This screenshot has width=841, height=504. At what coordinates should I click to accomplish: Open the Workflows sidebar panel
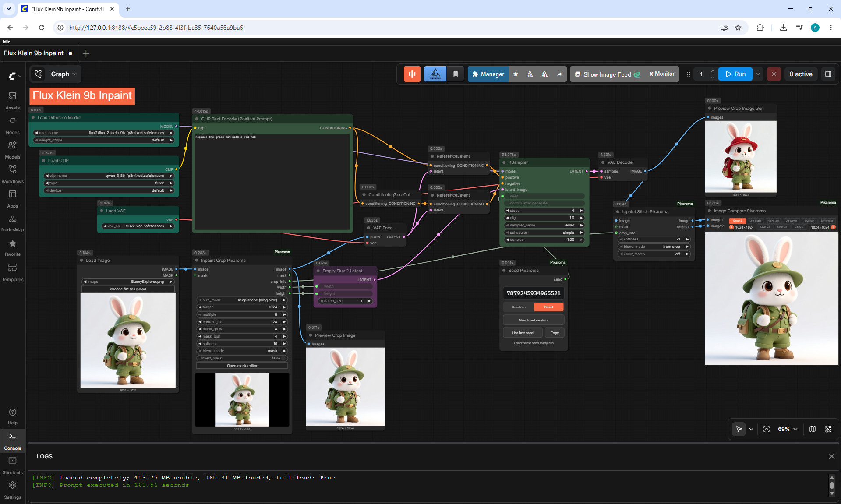pos(13,174)
